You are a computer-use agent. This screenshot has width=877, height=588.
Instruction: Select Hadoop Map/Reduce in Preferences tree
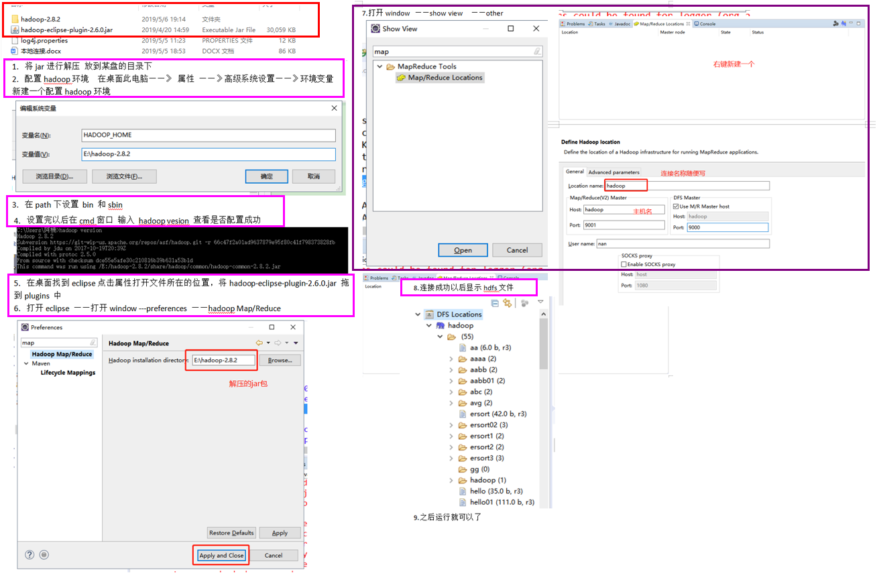pyautogui.click(x=62, y=354)
